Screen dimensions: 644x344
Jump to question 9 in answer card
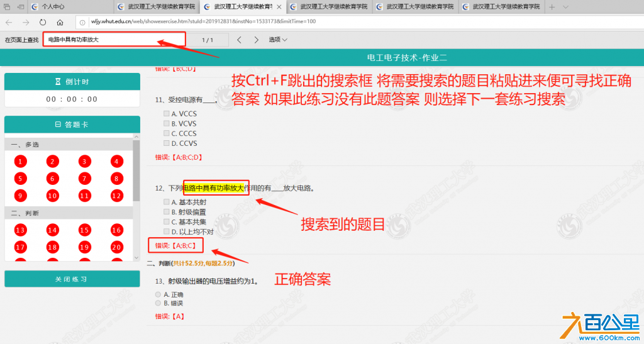coord(20,196)
